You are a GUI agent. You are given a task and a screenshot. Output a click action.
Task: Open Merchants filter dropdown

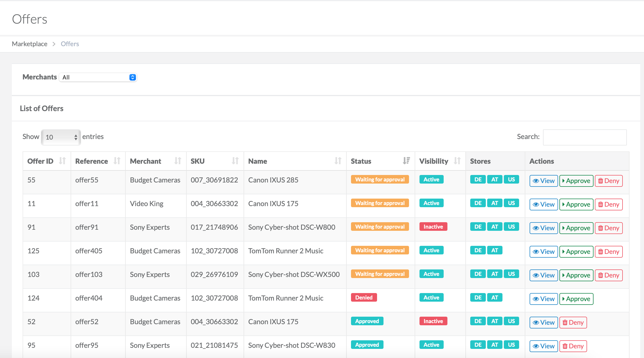click(x=98, y=77)
